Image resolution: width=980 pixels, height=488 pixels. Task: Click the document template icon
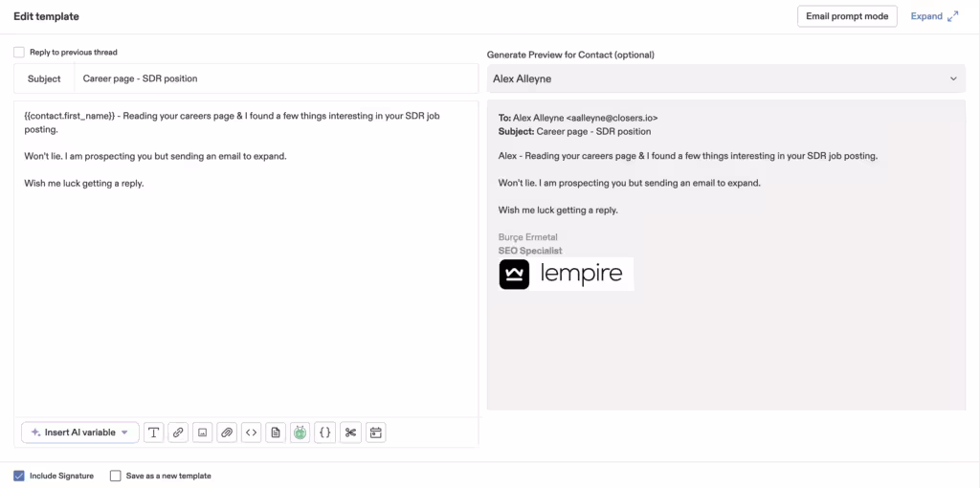tap(276, 433)
